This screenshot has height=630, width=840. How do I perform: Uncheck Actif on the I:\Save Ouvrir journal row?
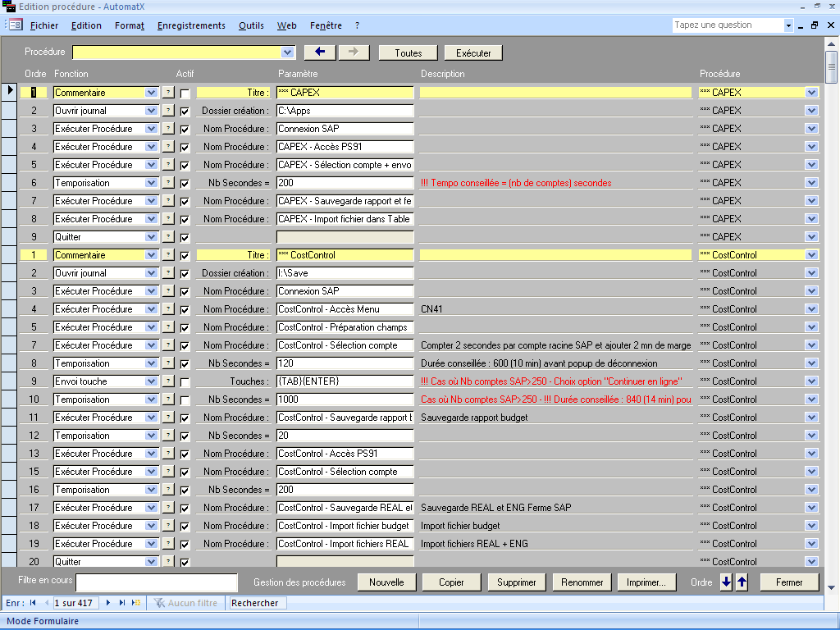185,274
